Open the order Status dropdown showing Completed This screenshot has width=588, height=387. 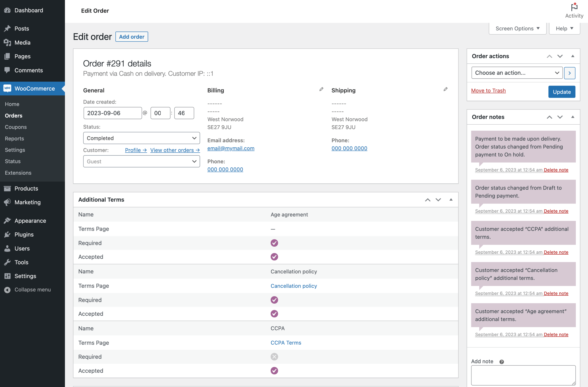(x=141, y=138)
